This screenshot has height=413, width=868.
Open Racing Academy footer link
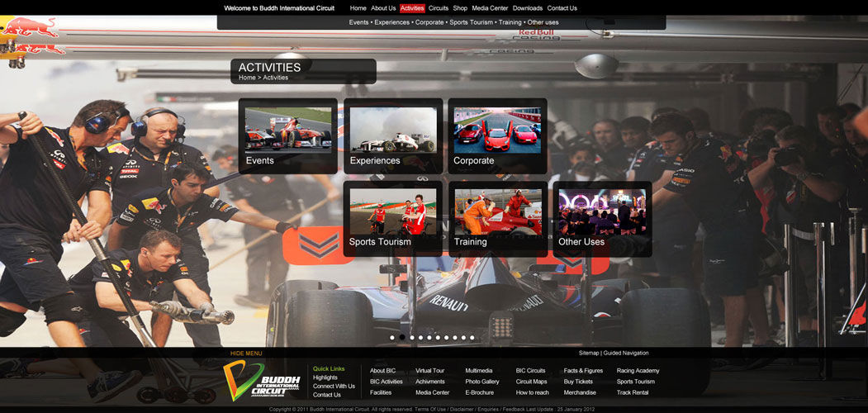638,371
